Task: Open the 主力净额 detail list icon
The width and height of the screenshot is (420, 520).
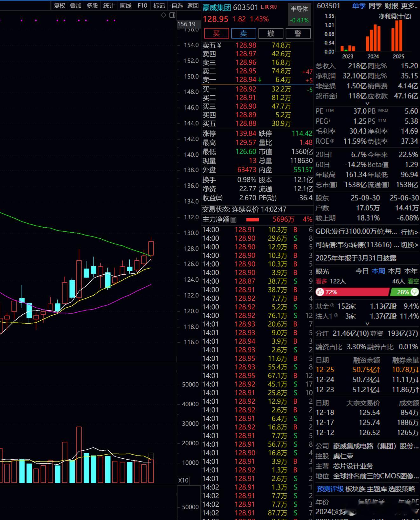Action: click(233, 220)
